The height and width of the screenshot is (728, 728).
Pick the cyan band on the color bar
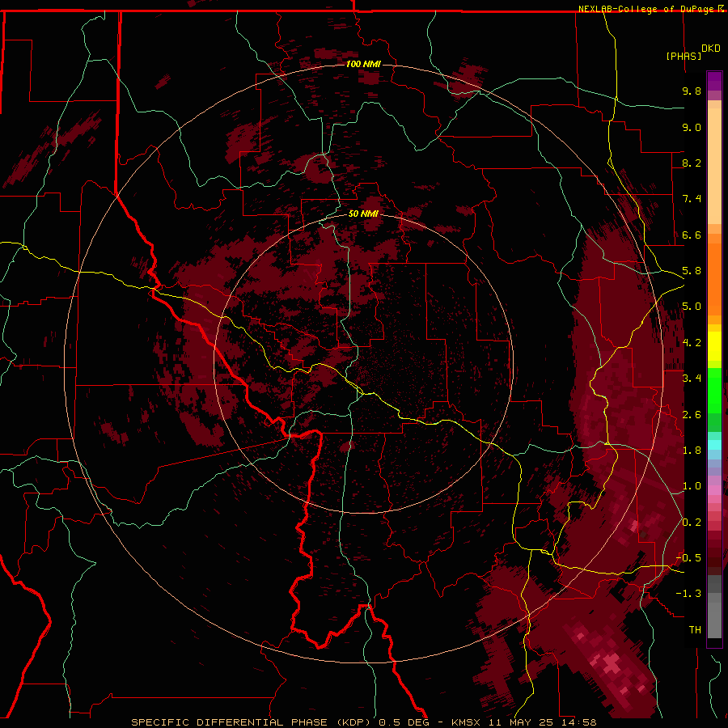coord(714,445)
